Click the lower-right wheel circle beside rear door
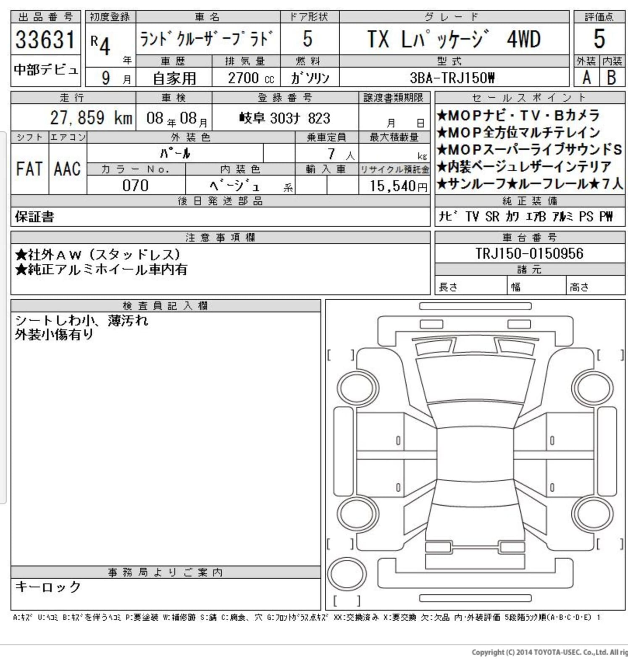The height and width of the screenshot is (672, 628). click(594, 513)
